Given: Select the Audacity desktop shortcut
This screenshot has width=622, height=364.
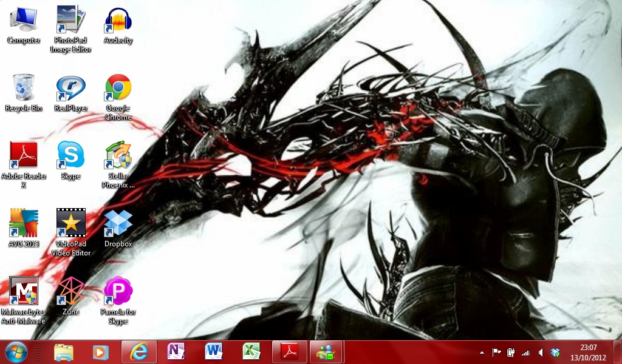Looking at the screenshot, I should tap(118, 25).
